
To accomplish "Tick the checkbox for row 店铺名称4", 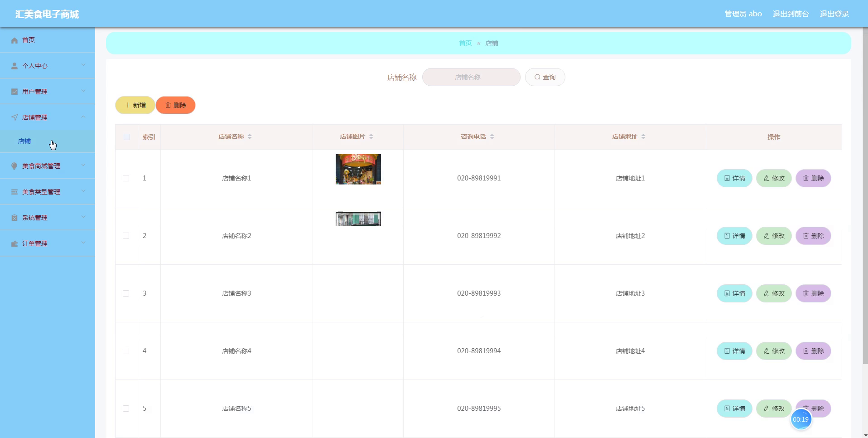I will [126, 351].
